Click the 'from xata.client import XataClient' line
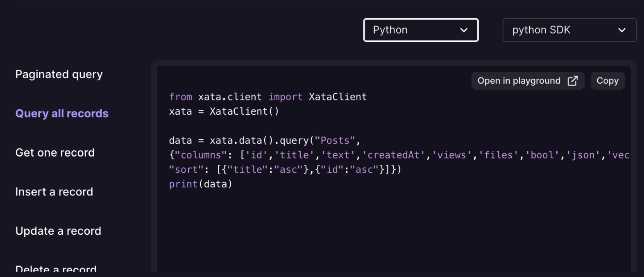 [268, 97]
